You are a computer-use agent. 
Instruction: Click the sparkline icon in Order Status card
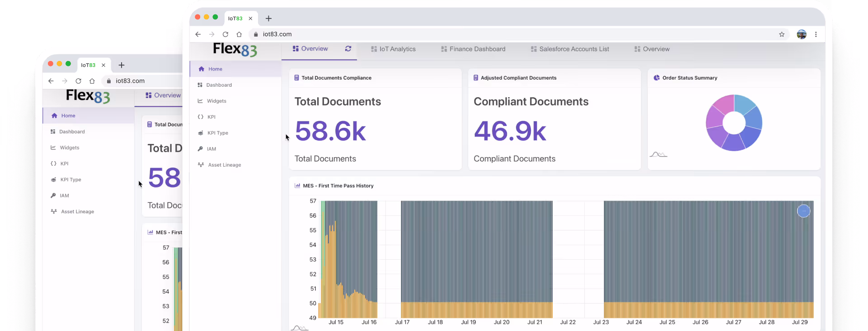tap(658, 154)
